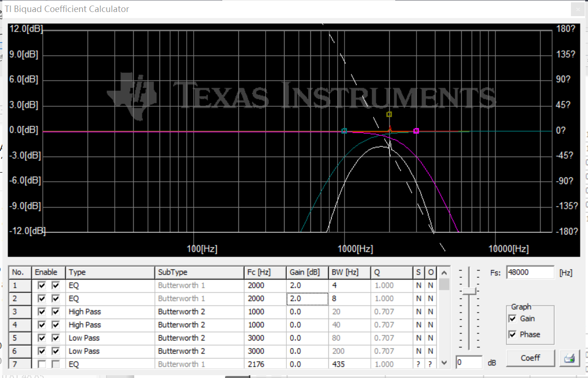
Task: Click the 'SubType' column header
Action: pos(200,272)
